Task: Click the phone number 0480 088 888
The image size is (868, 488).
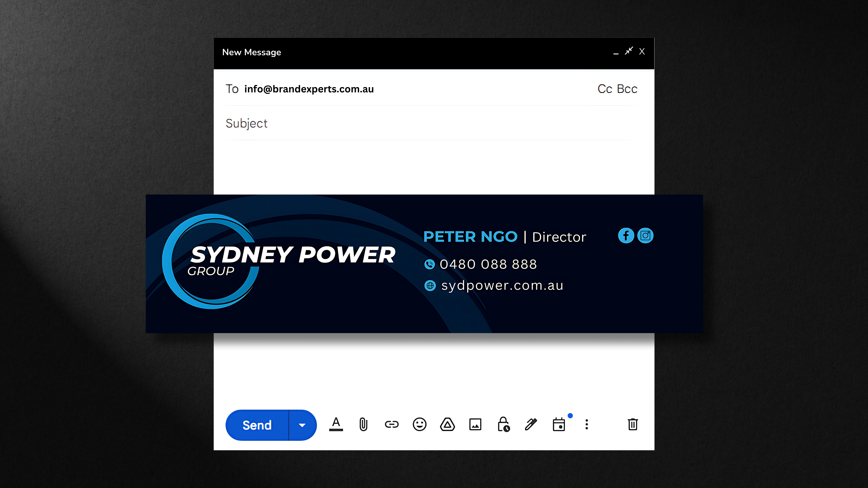Action: click(x=488, y=264)
